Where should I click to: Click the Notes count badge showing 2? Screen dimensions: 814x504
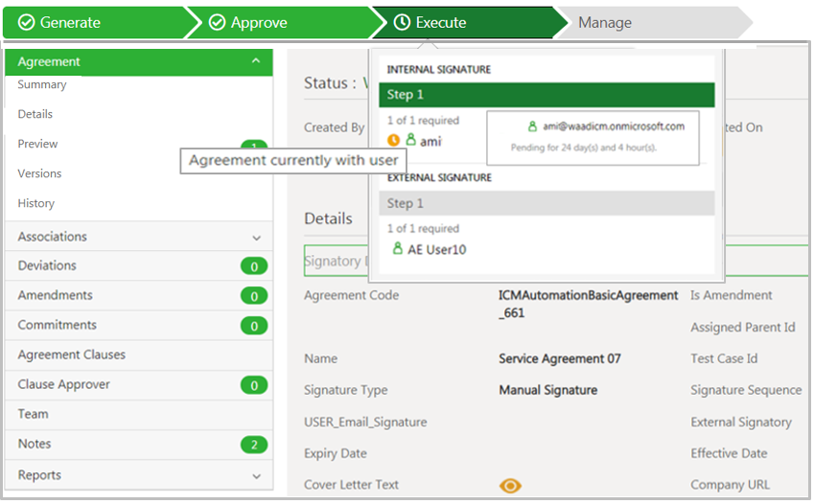(253, 445)
